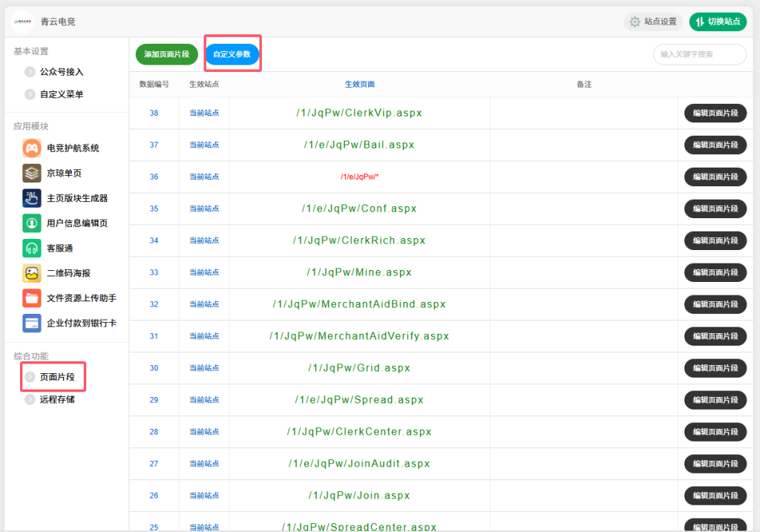
Task: Click the 生效站点 column header
Action: point(204,85)
